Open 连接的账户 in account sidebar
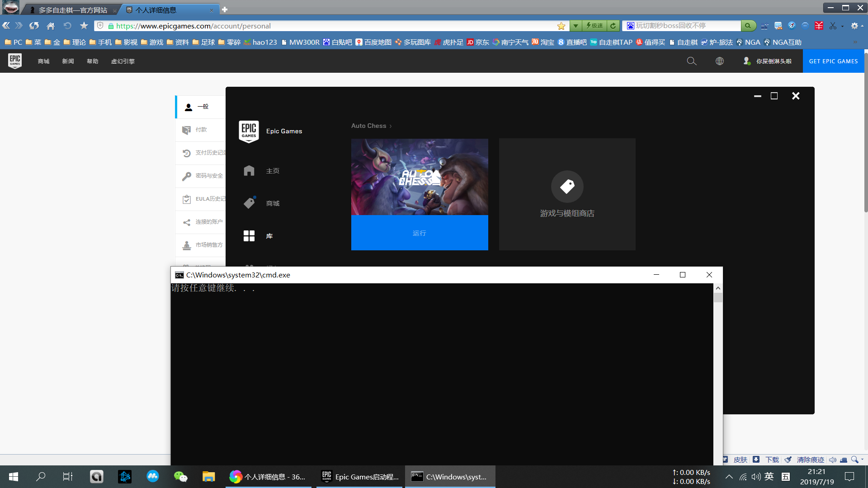This screenshot has width=868, height=488. coord(200,222)
